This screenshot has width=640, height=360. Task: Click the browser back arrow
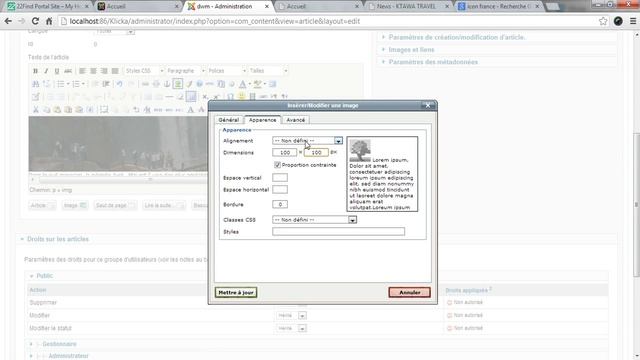click(x=8, y=21)
